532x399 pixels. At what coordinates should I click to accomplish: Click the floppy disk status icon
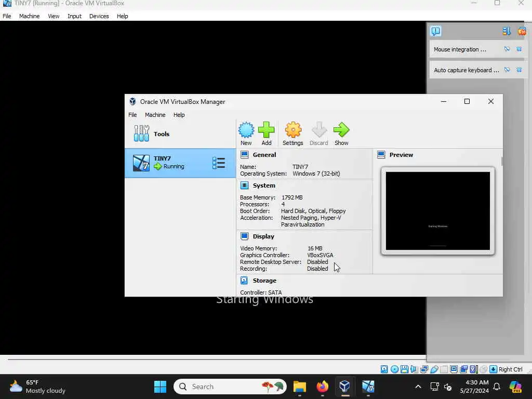[404, 369]
